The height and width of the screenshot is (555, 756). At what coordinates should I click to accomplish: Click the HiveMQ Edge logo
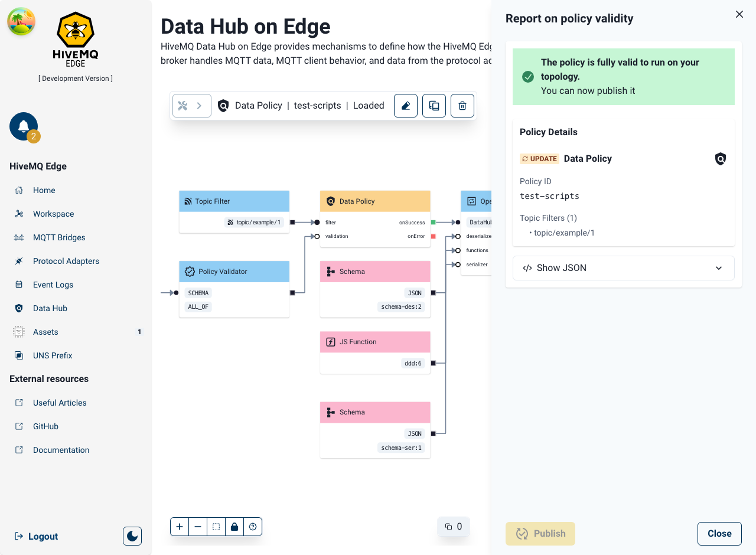(x=75, y=40)
